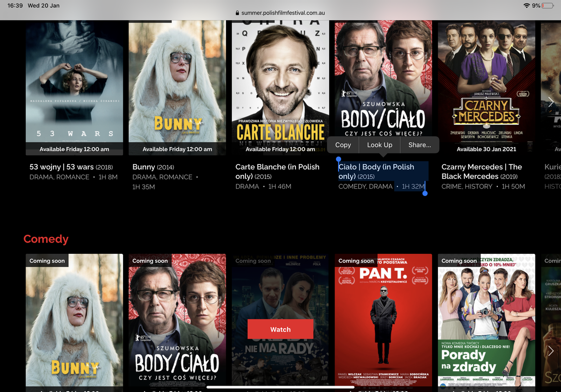Tap the battery indicator icon
Screen dimensions: 561x392
point(548,5)
